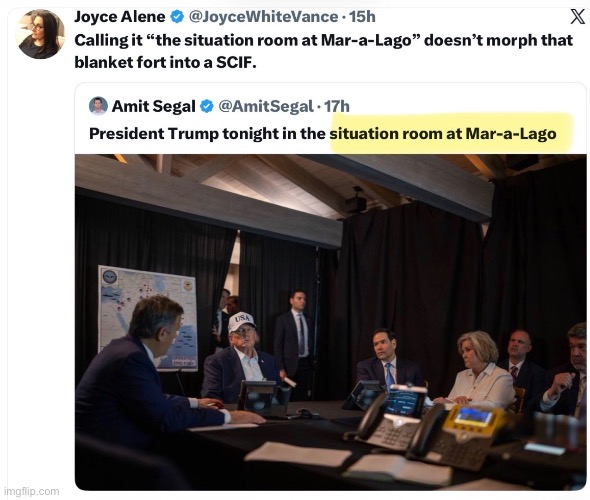Open the @JoyceWhiteVance handle

point(263,17)
